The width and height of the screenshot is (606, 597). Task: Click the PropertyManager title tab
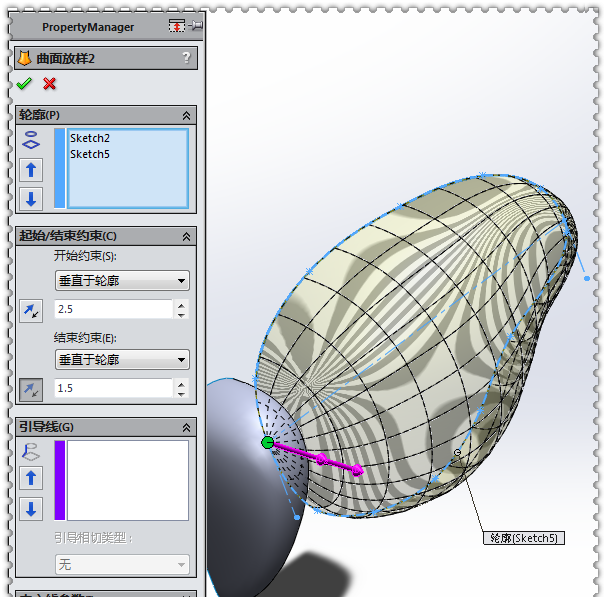(x=88, y=27)
